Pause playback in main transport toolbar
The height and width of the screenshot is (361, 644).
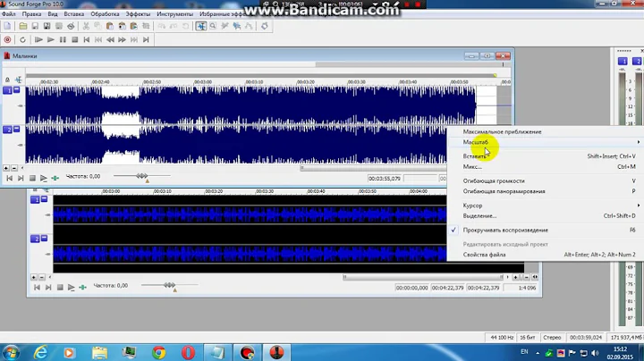(63, 40)
